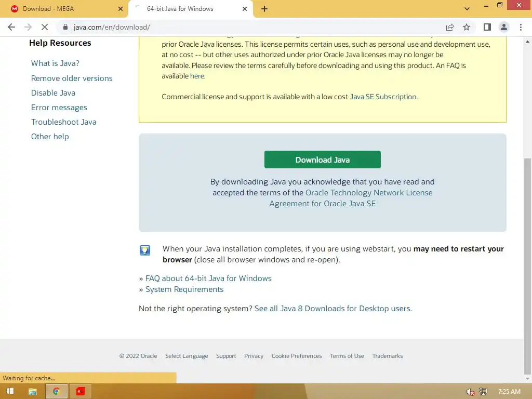Open the Chrome profile avatar
The image size is (532, 399).
coord(504,27)
